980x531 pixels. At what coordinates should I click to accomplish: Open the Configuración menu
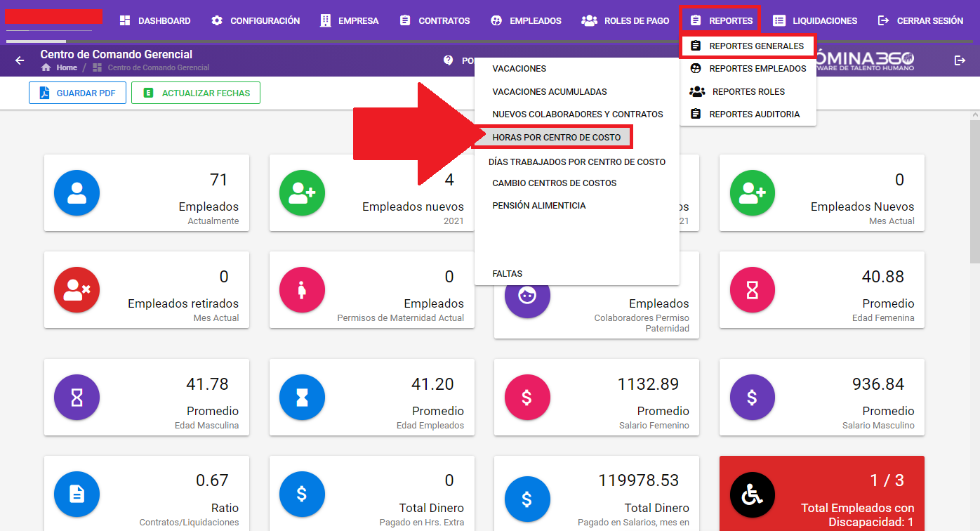coord(256,20)
